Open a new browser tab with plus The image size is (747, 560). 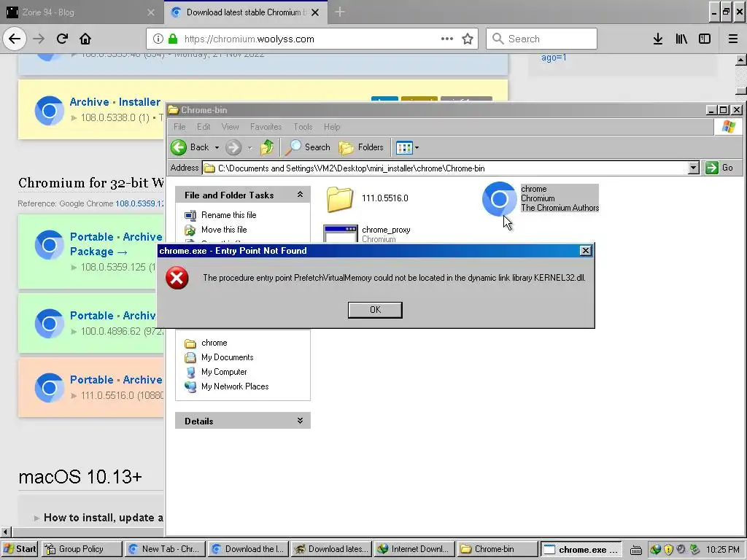[340, 12]
